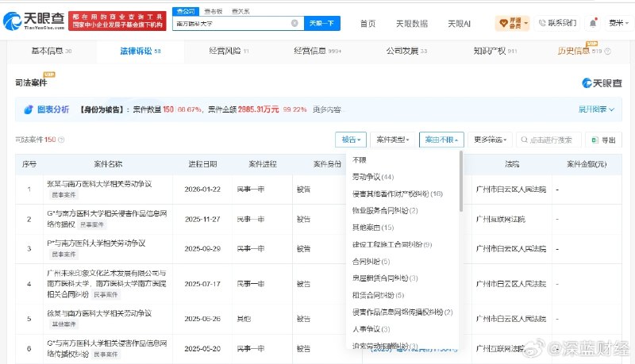635x364 pixels.
Task: Open the 基本信息 tab
Action: point(52,51)
